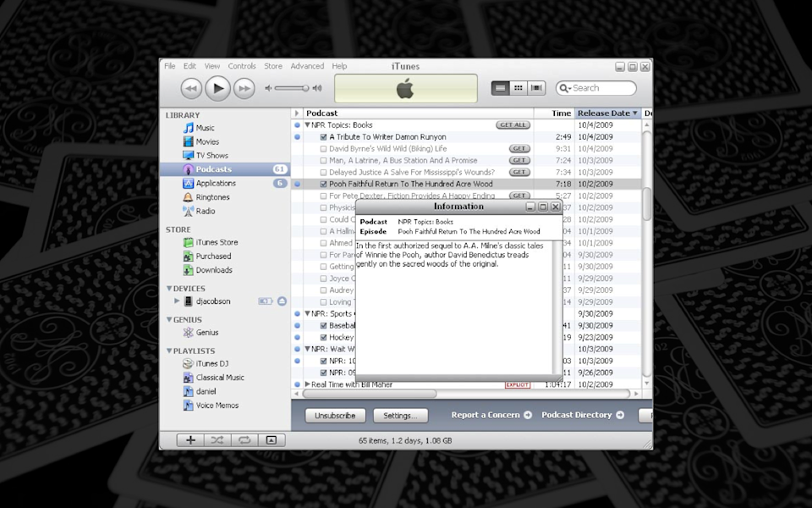Click in the Search field
Image resolution: width=812 pixels, height=508 pixels.
point(596,88)
